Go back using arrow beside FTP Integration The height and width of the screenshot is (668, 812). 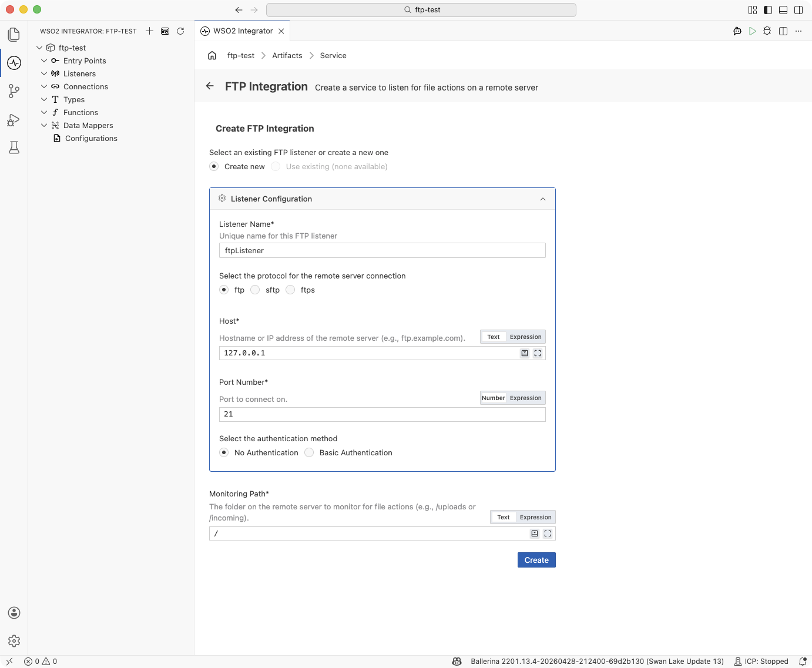pyautogui.click(x=210, y=86)
